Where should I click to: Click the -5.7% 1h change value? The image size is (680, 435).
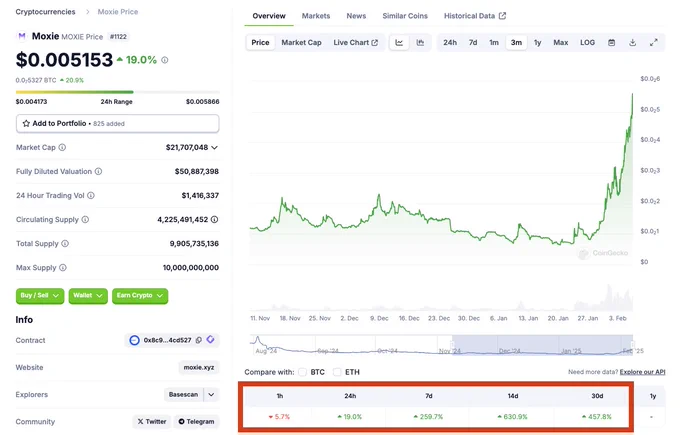[x=279, y=417]
